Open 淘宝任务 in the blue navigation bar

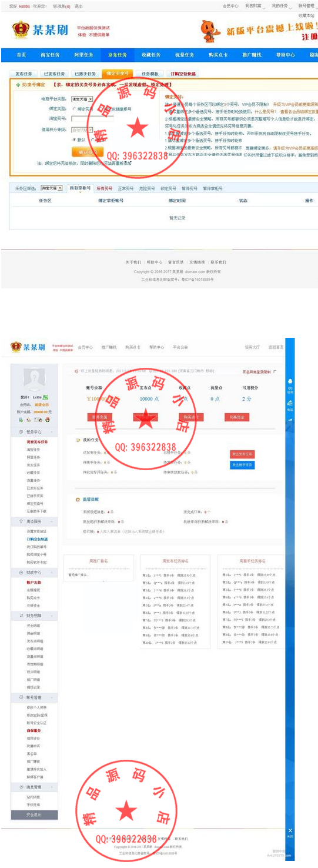coord(50,55)
